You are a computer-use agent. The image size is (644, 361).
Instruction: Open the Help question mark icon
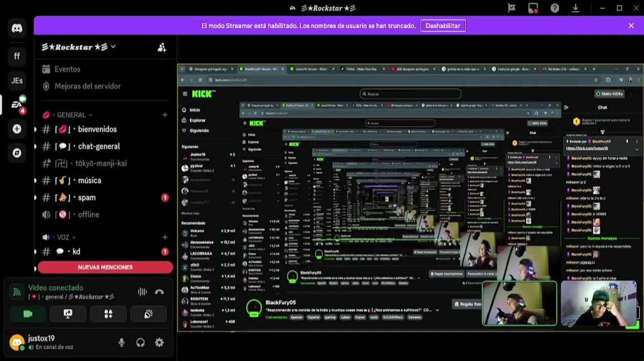tap(555, 8)
